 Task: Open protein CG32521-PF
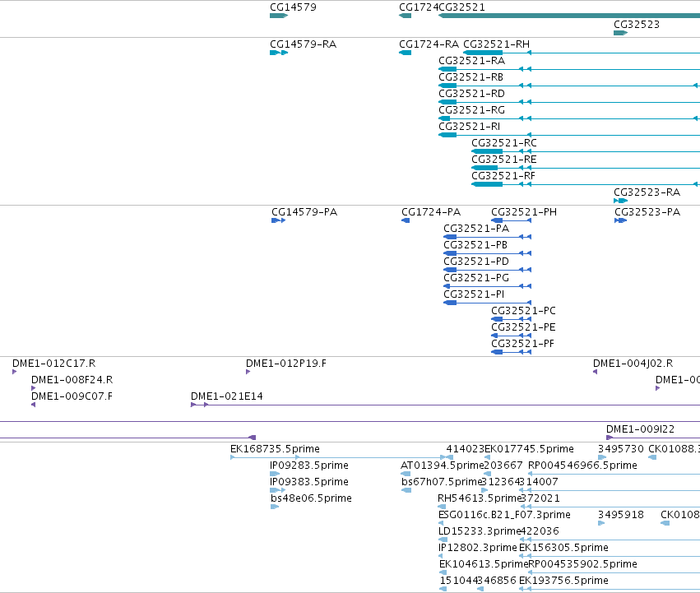coord(523,344)
